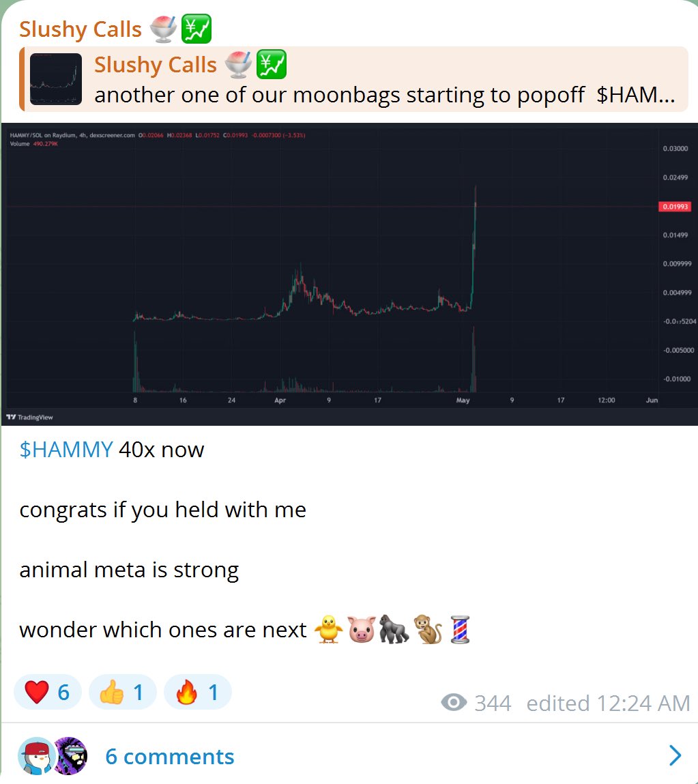The width and height of the screenshot is (698, 784).
Task: Click the Slushy Calls channel name header
Action: point(81,29)
